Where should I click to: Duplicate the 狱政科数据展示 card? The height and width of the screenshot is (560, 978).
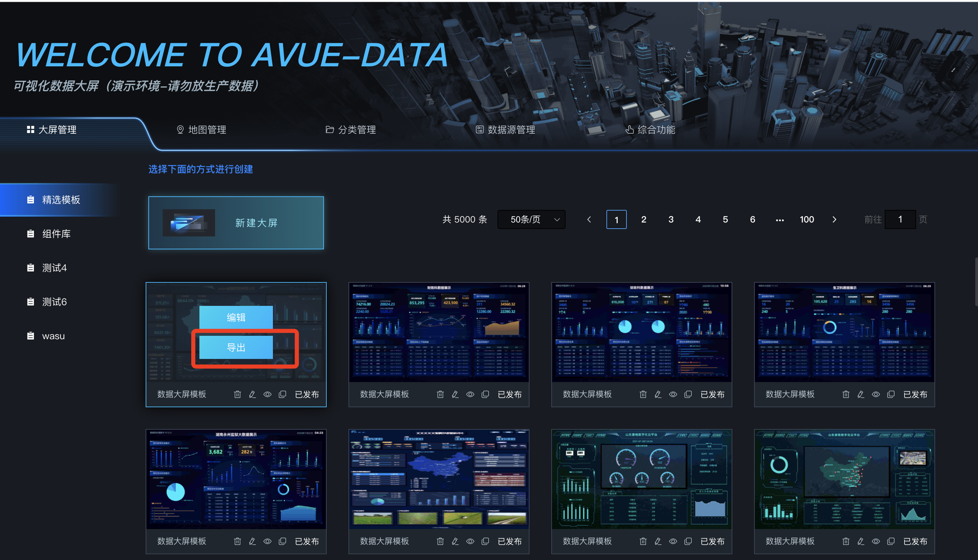point(688,394)
